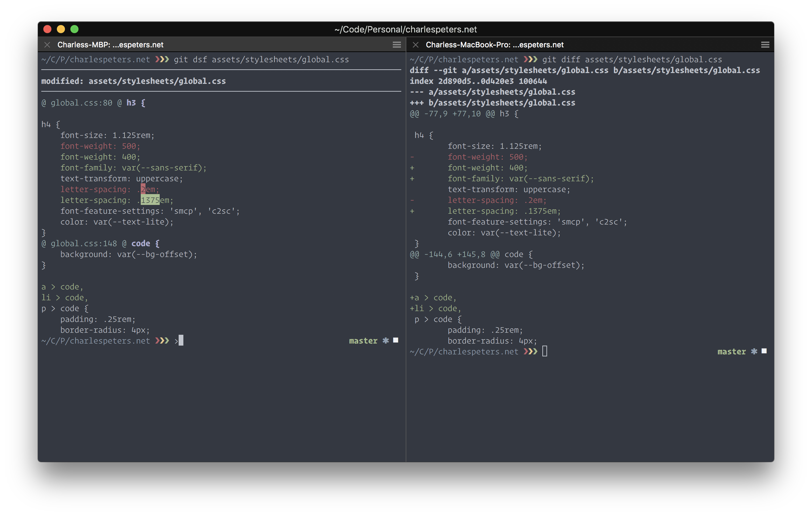Open the left pane's hamburger menu
812x516 pixels.
pyautogui.click(x=397, y=44)
